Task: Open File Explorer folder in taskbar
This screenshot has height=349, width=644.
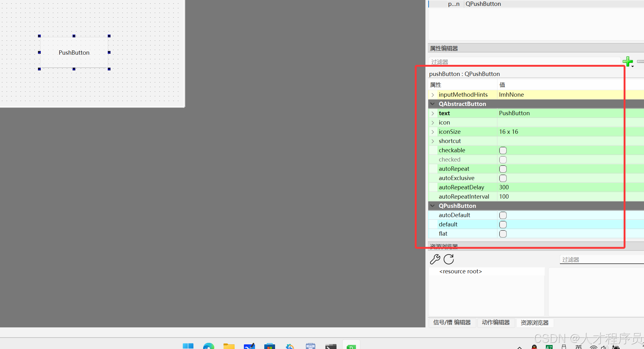Action: coord(229,346)
